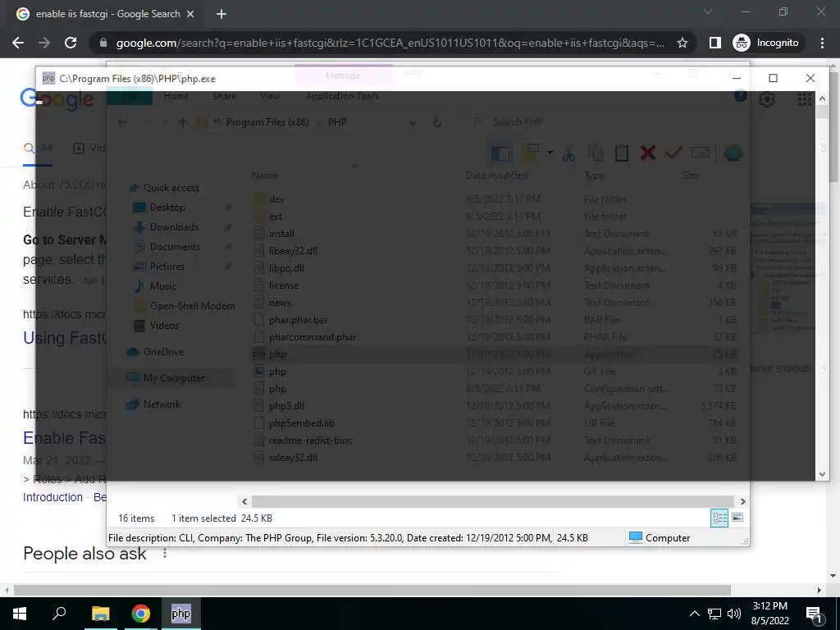Click the Cut scissors icon in Explorer
The image size is (840, 630).
click(x=568, y=153)
